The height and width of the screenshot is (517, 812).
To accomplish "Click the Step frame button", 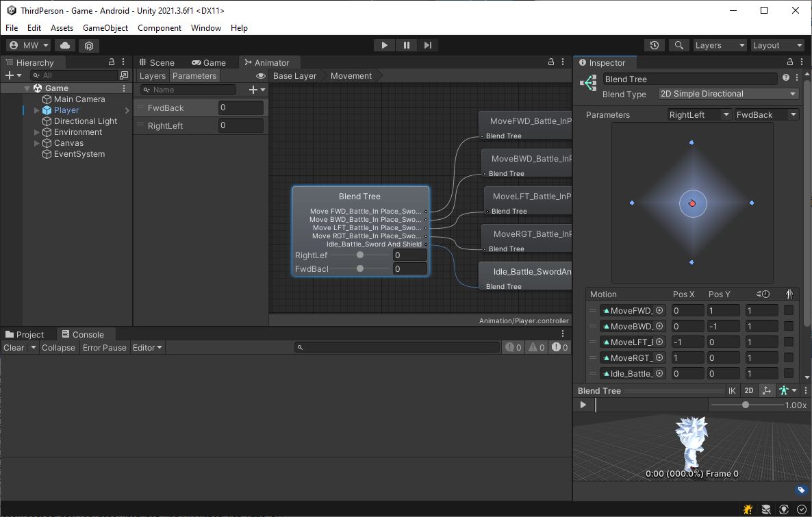I will click(428, 45).
